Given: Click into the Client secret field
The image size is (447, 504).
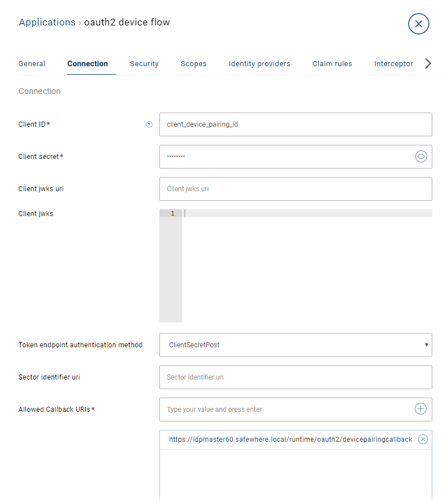Looking at the screenshot, I should pos(296,157).
